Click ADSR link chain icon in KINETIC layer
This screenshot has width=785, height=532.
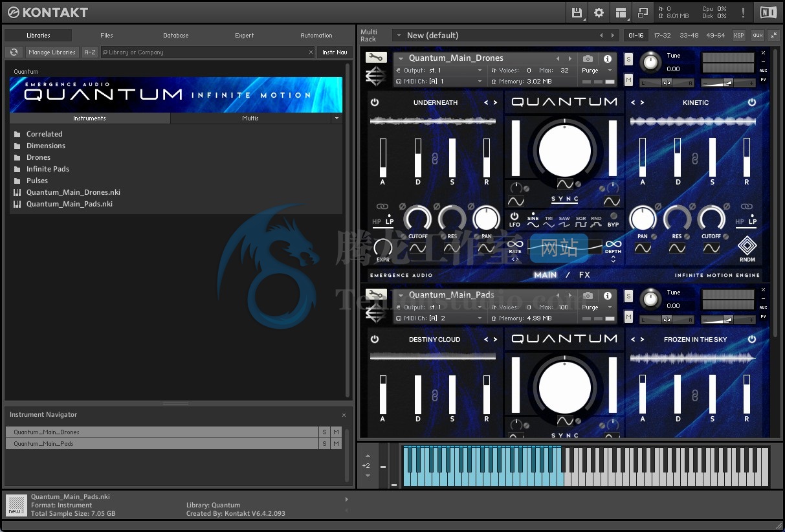[x=695, y=157]
